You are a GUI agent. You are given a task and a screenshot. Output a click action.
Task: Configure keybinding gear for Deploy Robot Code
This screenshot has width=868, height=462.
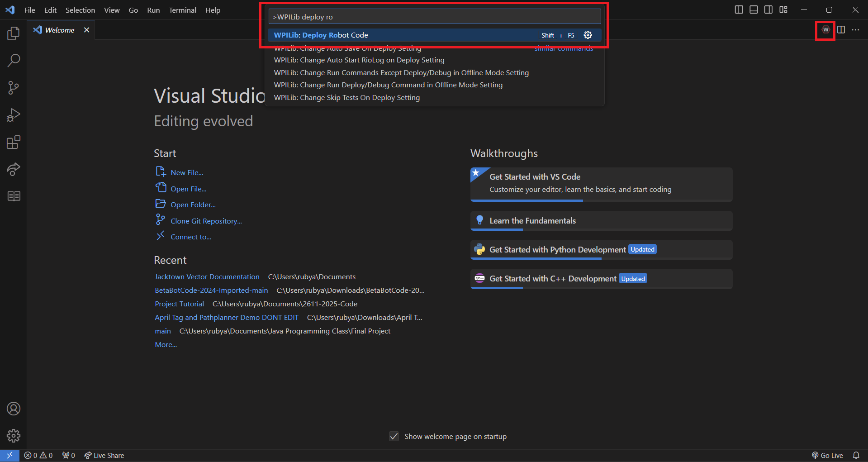pyautogui.click(x=588, y=35)
